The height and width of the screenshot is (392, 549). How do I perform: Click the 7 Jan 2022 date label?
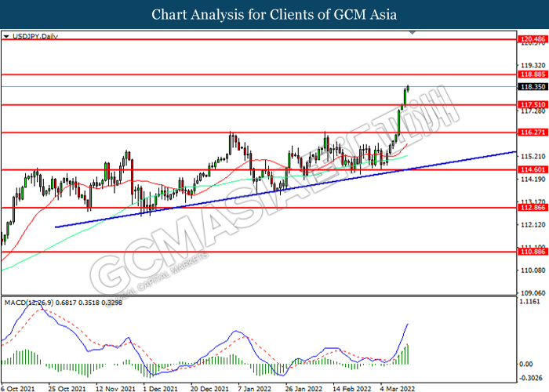pyautogui.click(x=255, y=389)
